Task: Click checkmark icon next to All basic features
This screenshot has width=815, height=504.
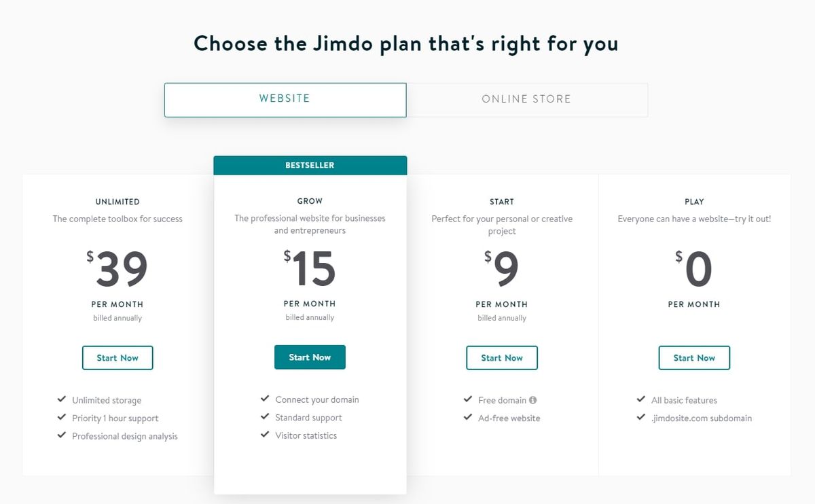Action: click(641, 399)
